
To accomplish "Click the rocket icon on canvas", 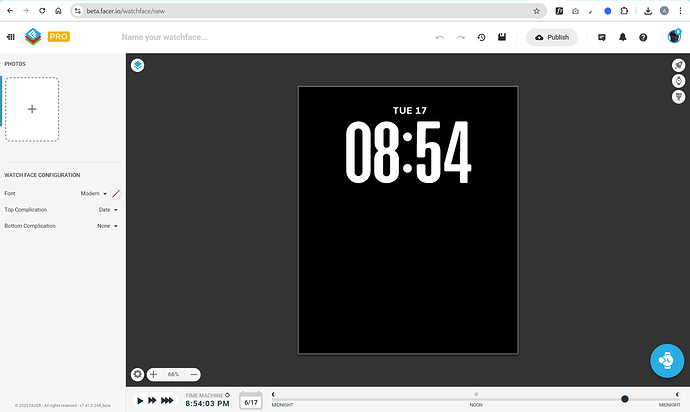I will click(x=679, y=65).
